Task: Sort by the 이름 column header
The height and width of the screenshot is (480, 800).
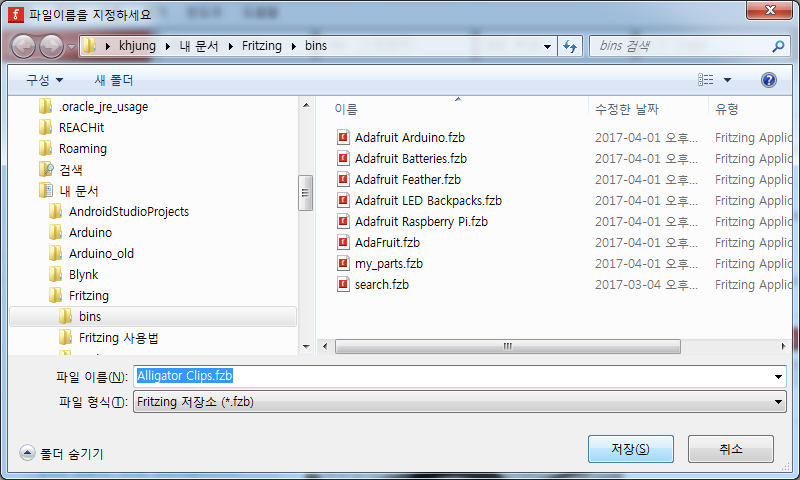Action: coord(346,109)
